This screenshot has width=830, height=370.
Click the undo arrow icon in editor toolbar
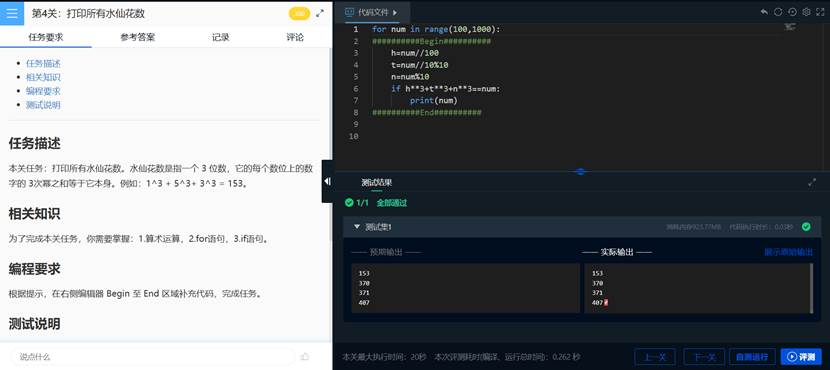(764, 12)
